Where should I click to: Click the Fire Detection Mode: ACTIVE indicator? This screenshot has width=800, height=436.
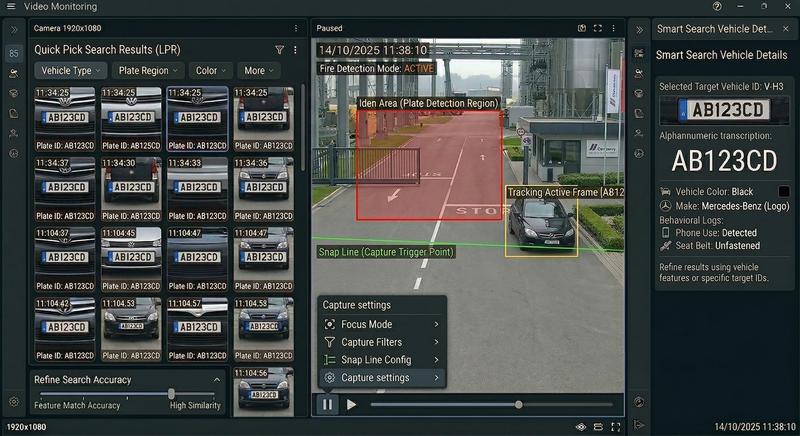pyautogui.click(x=377, y=68)
